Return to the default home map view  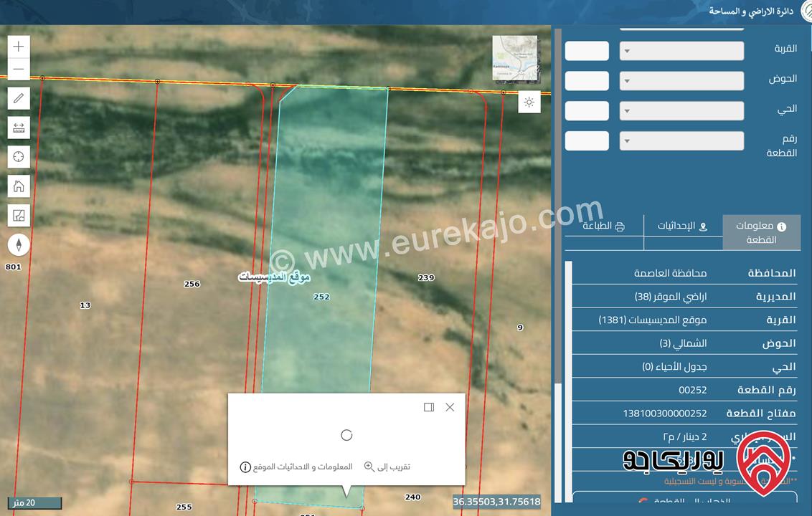pyautogui.click(x=19, y=186)
